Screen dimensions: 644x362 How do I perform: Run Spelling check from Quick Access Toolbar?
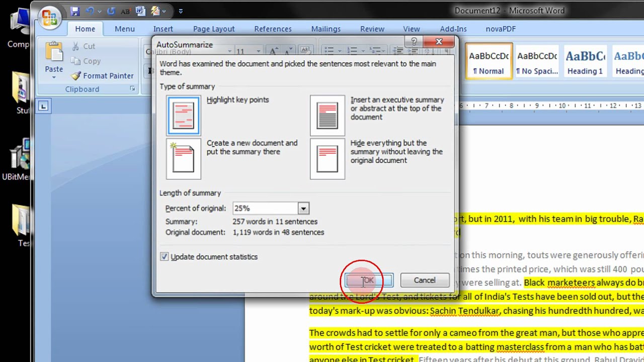[x=126, y=11]
